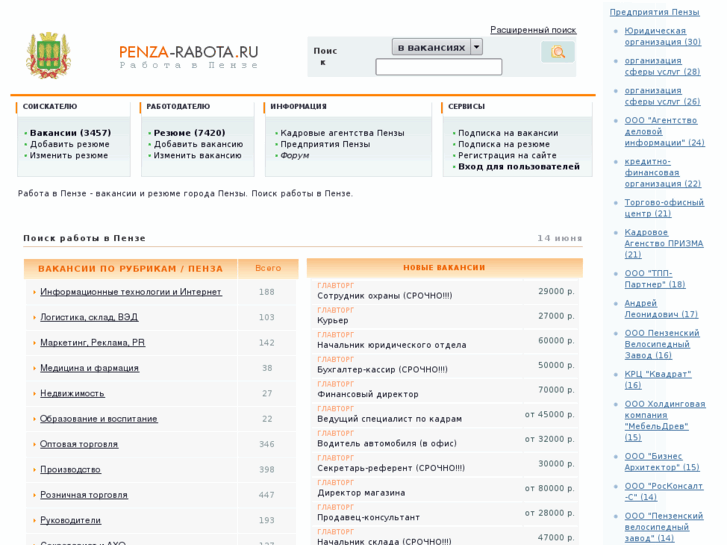Open the 'Медицина и фармация' category
Image resolution: width=727 pixels, height=545 pixels.
89,368
